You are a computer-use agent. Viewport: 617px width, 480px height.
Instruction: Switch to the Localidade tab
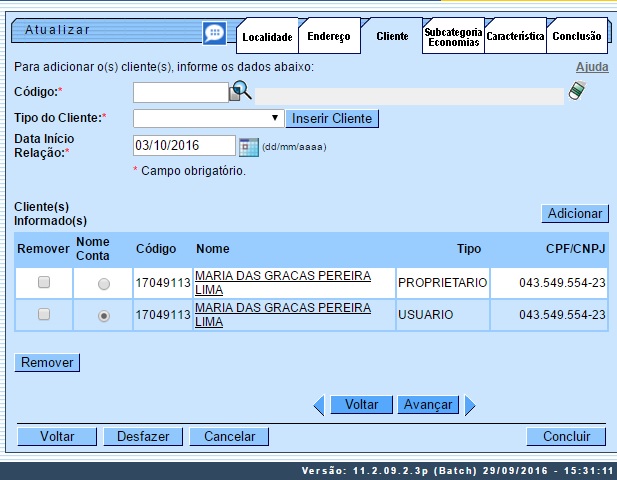267,37
